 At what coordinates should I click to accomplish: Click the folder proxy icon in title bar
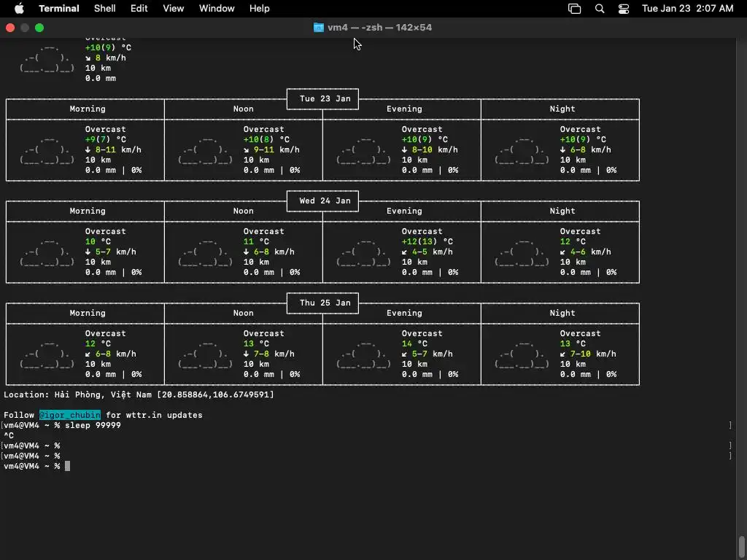[x=318, y=28]
